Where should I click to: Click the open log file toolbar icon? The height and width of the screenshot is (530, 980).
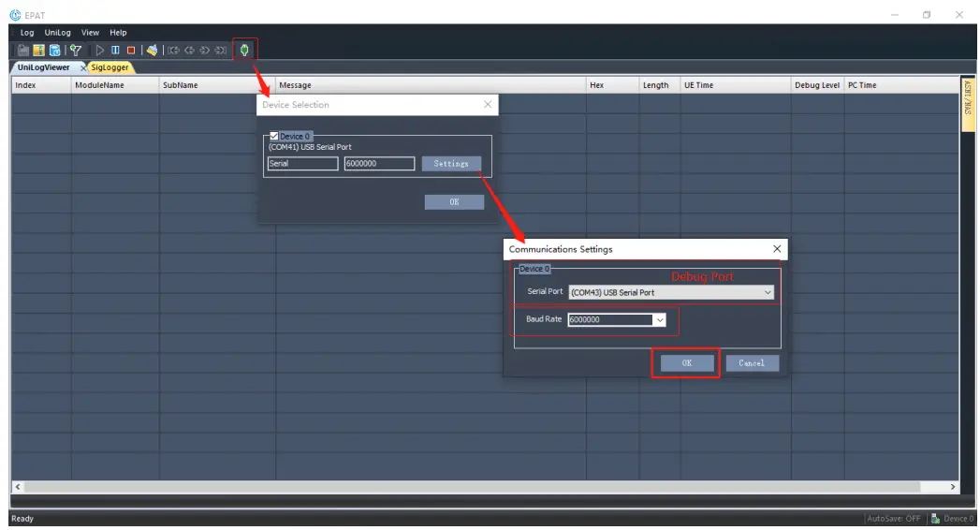[x=23, y=50]
